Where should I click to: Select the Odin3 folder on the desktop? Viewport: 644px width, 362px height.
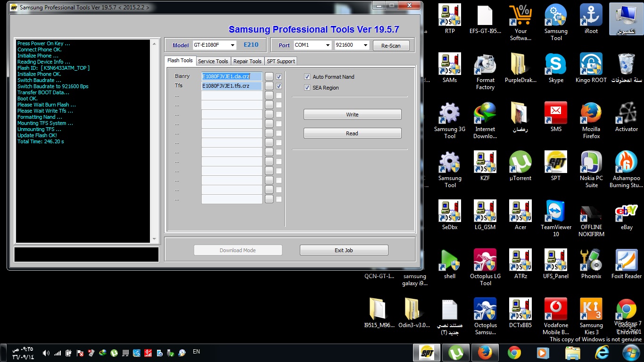(414, 313)
